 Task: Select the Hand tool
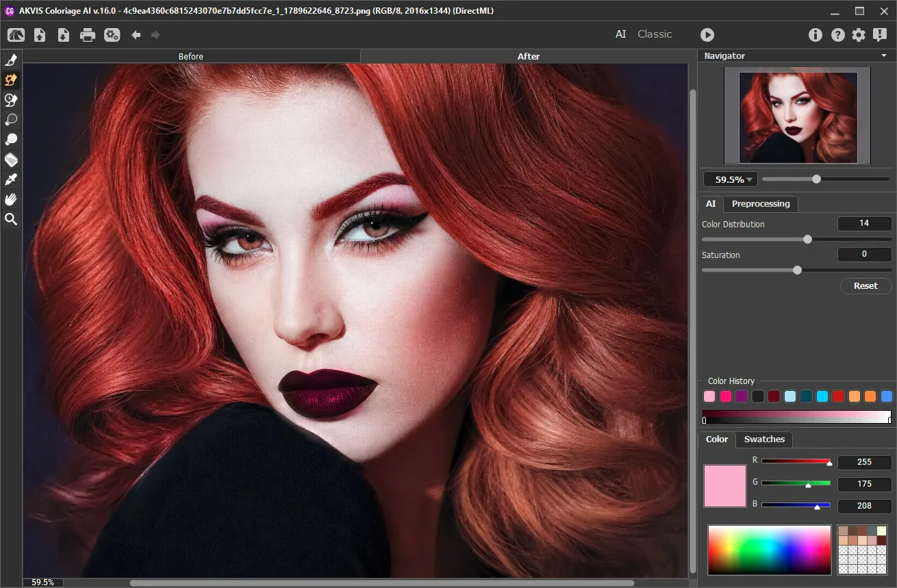(11, 199)
